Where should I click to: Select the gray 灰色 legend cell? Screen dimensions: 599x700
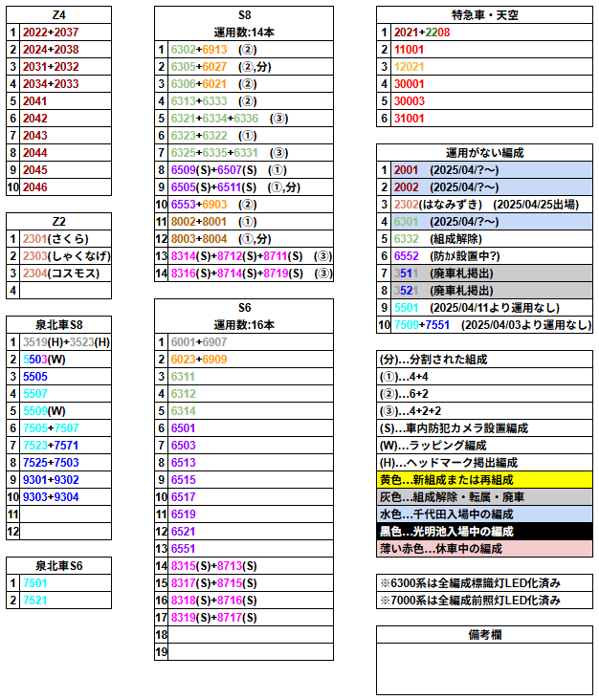484,497
